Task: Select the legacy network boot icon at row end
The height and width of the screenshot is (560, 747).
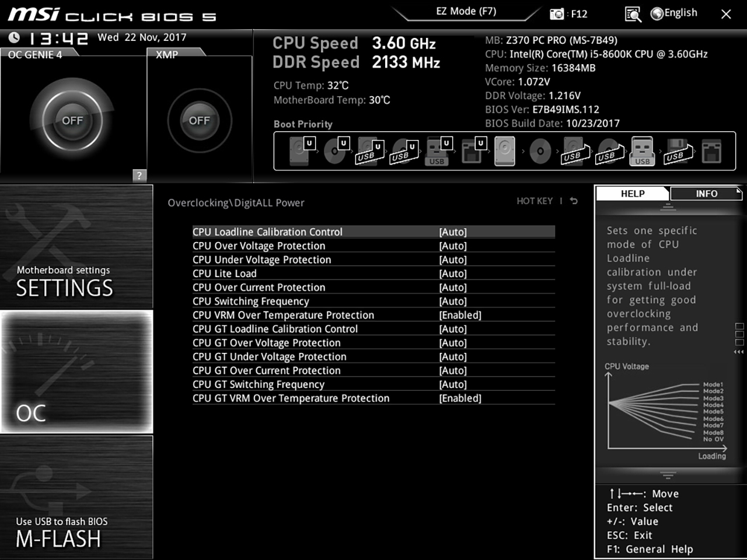Action: 711,151
